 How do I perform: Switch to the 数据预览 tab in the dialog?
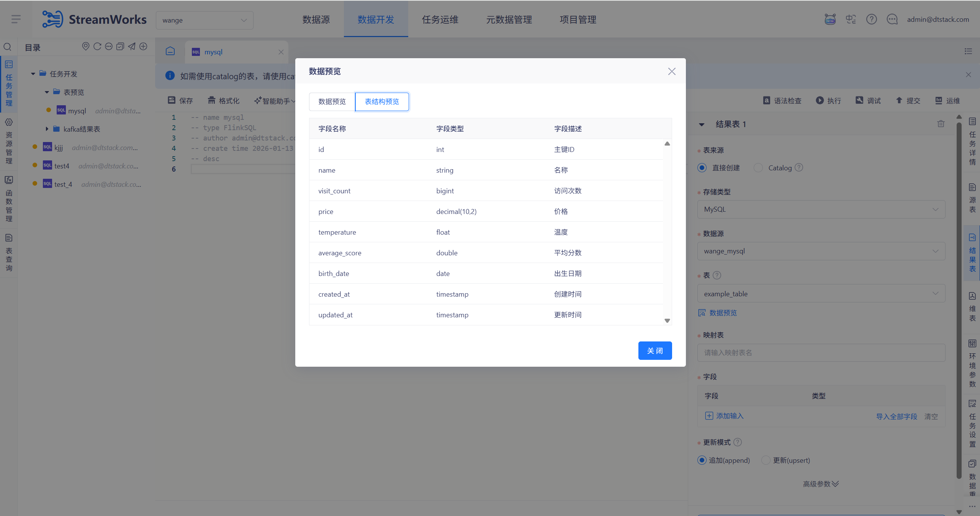[332, 101]
